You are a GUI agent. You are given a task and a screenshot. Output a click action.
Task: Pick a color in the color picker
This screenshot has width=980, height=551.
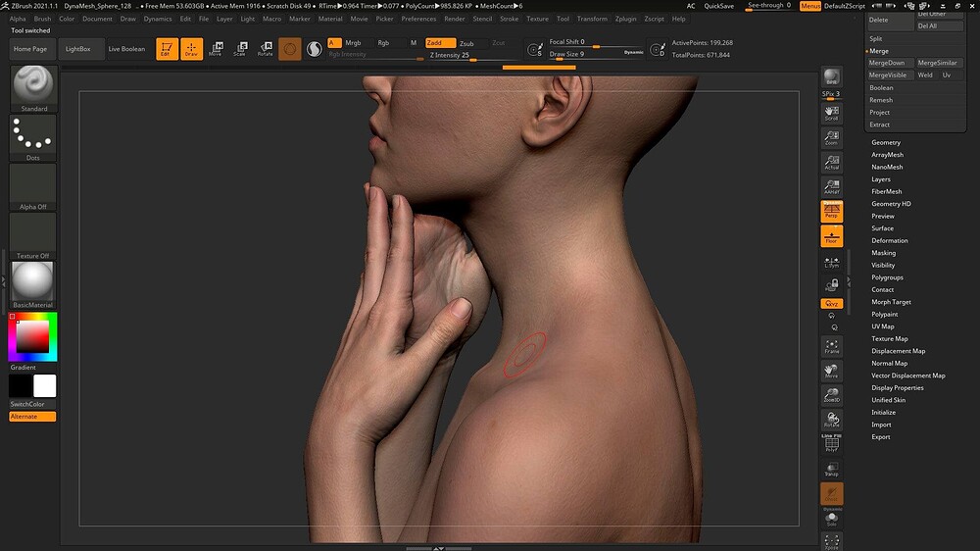pos(32,336)
